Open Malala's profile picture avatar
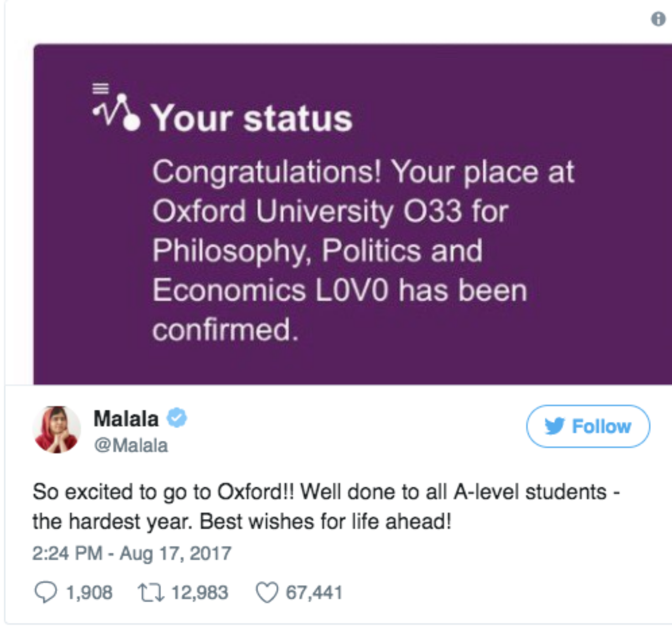 click(57, 429)
